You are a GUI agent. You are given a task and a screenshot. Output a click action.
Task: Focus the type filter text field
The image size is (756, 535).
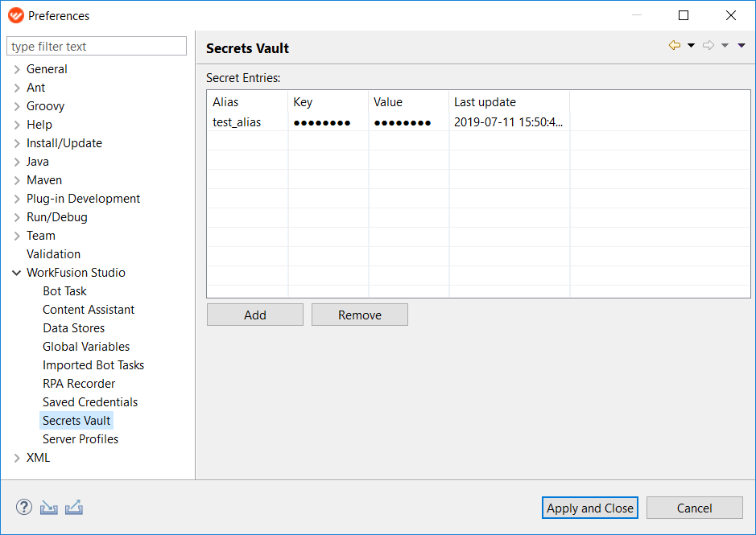(x=97, y=47)
